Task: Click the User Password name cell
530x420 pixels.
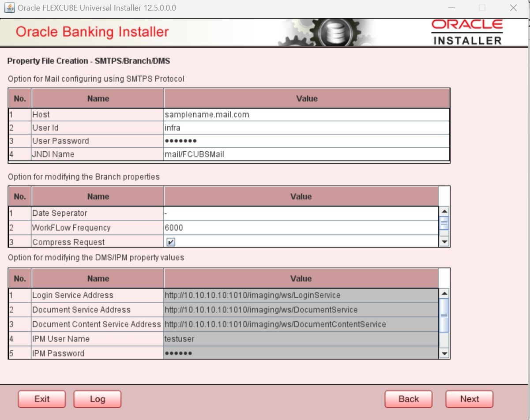Action: (98, 141)
